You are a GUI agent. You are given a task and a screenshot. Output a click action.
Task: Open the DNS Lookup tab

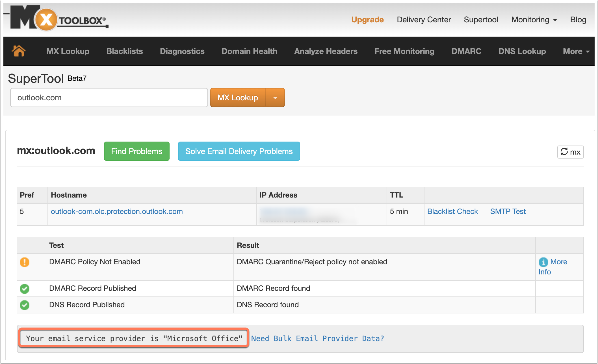[x=522, y=51]
